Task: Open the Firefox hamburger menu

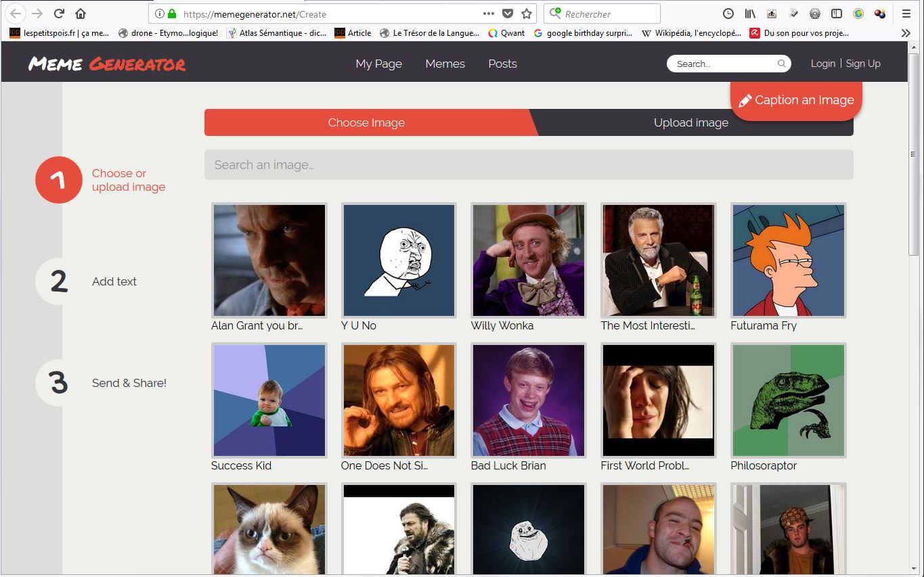Action: tap(906, 14)
